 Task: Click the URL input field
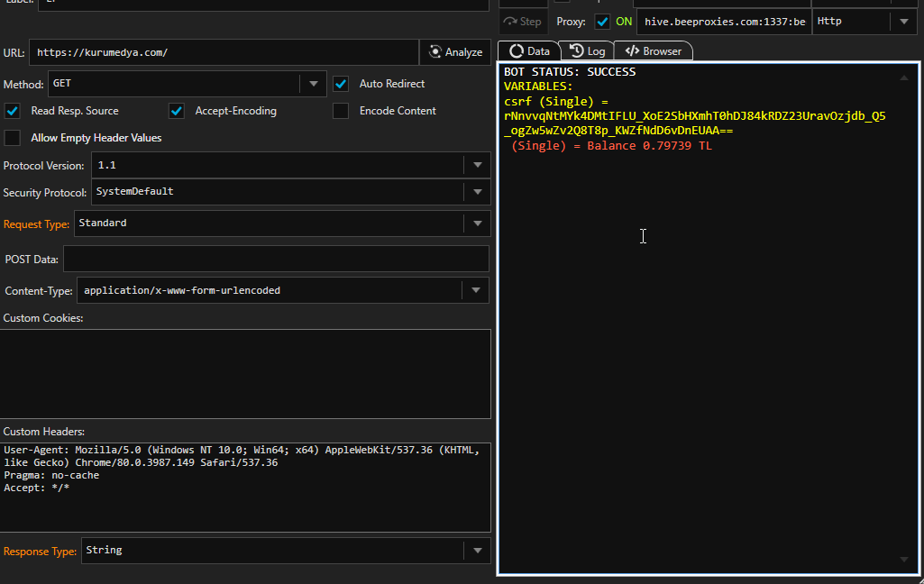[224, 52]
